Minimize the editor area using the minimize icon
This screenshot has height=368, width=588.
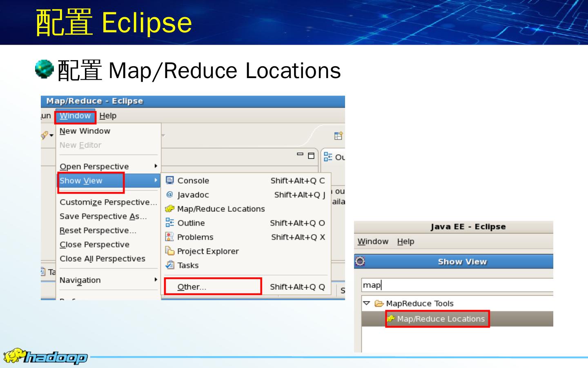300,155
